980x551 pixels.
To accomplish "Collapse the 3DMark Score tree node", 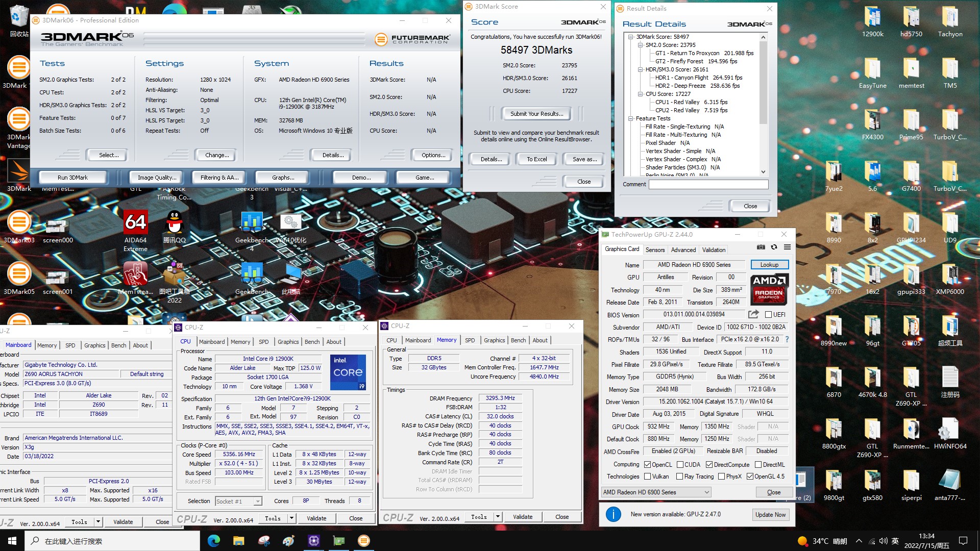I will tap(631, 37).
